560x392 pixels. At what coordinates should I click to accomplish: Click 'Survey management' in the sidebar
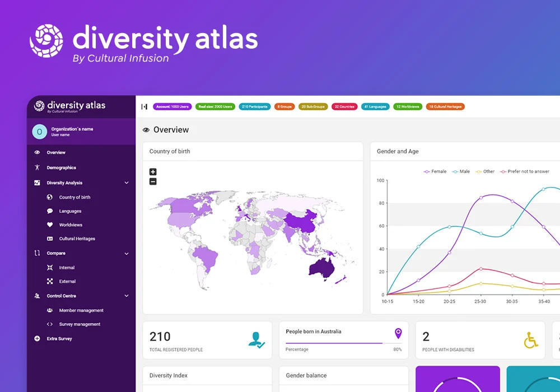click(80, 324)
